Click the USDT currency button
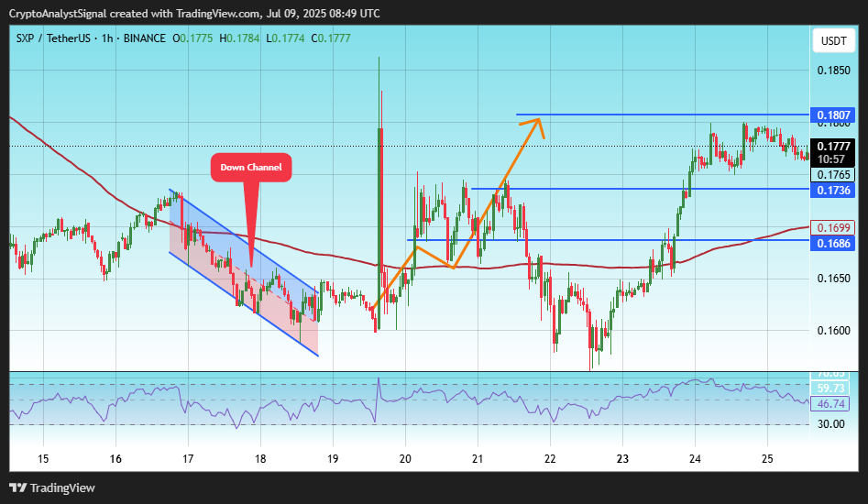Image resolution: width=868 pixels, height=504 pixels. click(833, 41)
